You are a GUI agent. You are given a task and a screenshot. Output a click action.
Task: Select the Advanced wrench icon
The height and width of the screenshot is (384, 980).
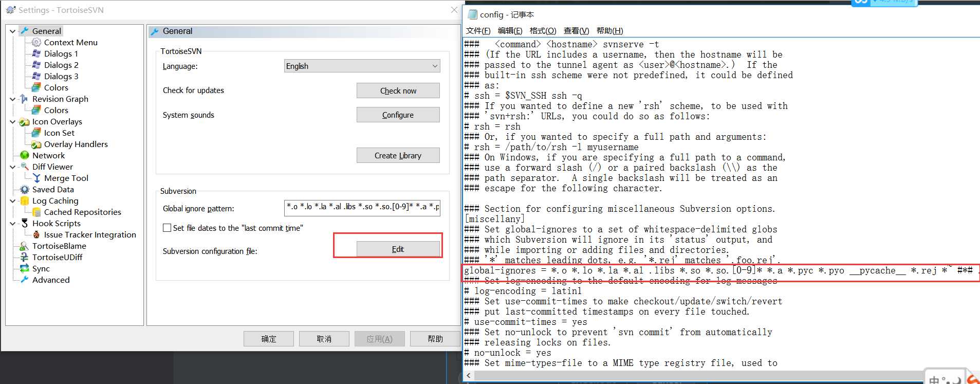24,280
